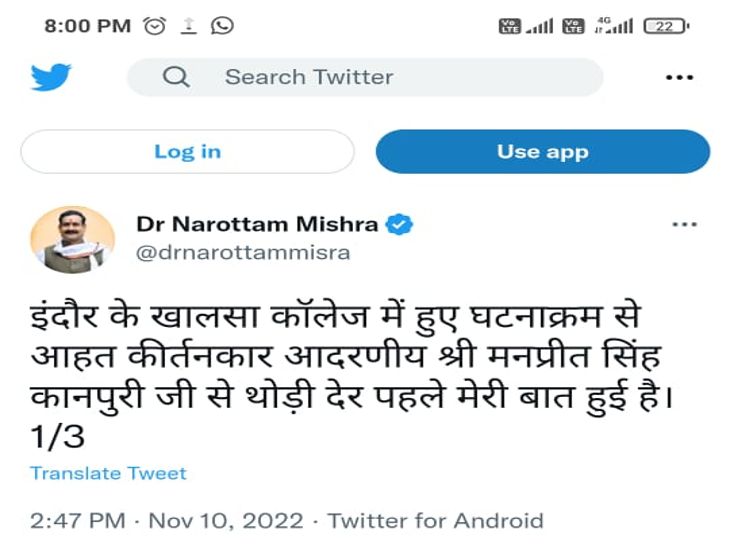
Task: Click the Translate Tweet link
Action: coord(108,473)
